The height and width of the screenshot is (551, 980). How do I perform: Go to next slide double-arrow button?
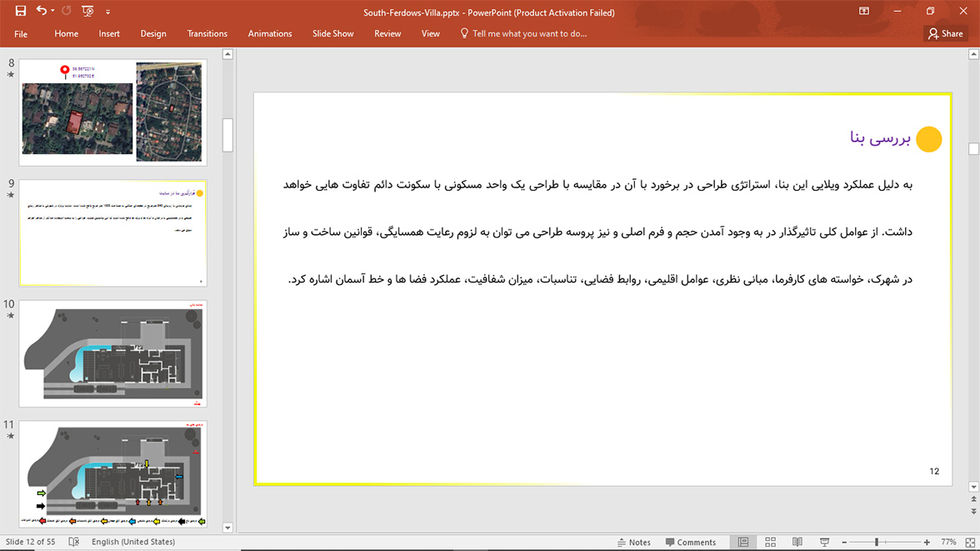973,512
